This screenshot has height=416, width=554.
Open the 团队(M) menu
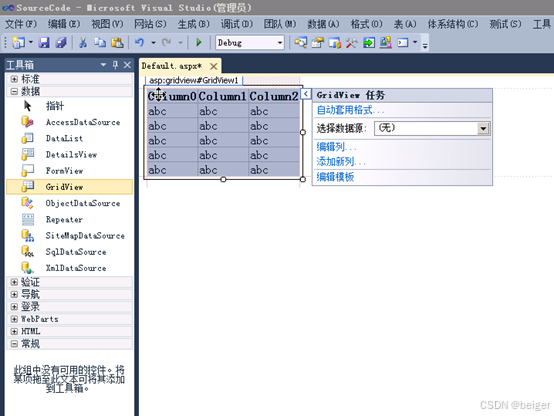[280, 24]
